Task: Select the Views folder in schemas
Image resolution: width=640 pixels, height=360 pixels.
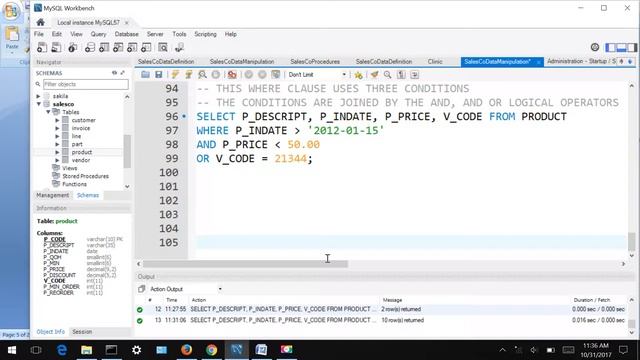Action: tap(69, 168)
